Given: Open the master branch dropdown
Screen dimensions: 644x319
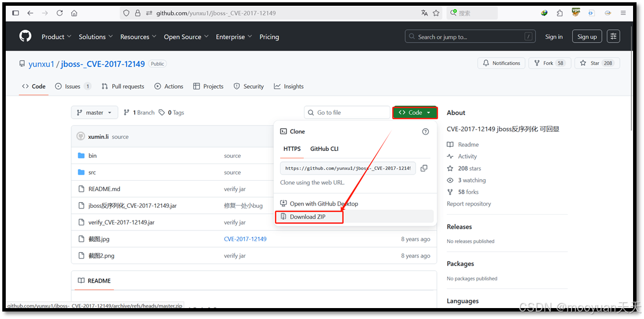Looking at the screenshot, I should point(94,113).
